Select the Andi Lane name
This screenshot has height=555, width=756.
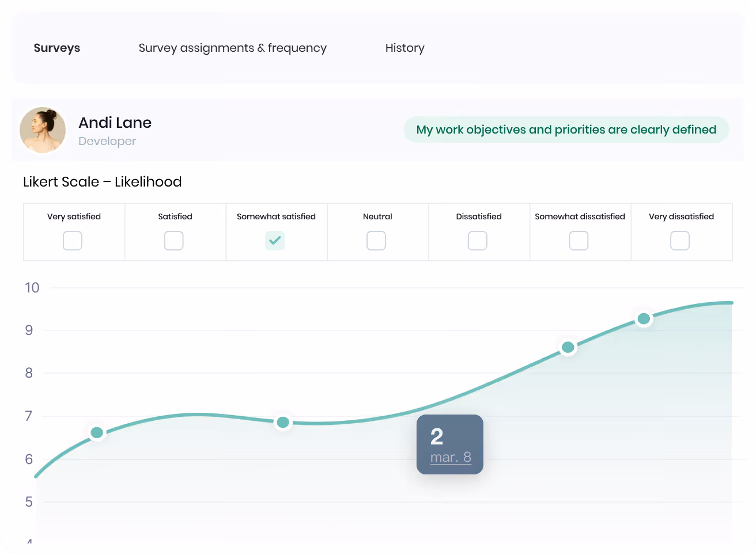pos(115,123)
